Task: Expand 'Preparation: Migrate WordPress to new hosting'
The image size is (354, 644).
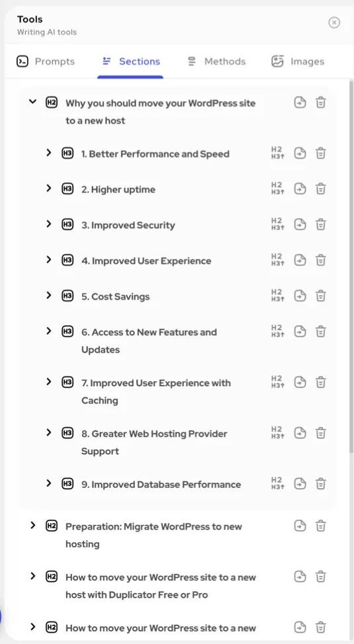Action: click(33, 525)
